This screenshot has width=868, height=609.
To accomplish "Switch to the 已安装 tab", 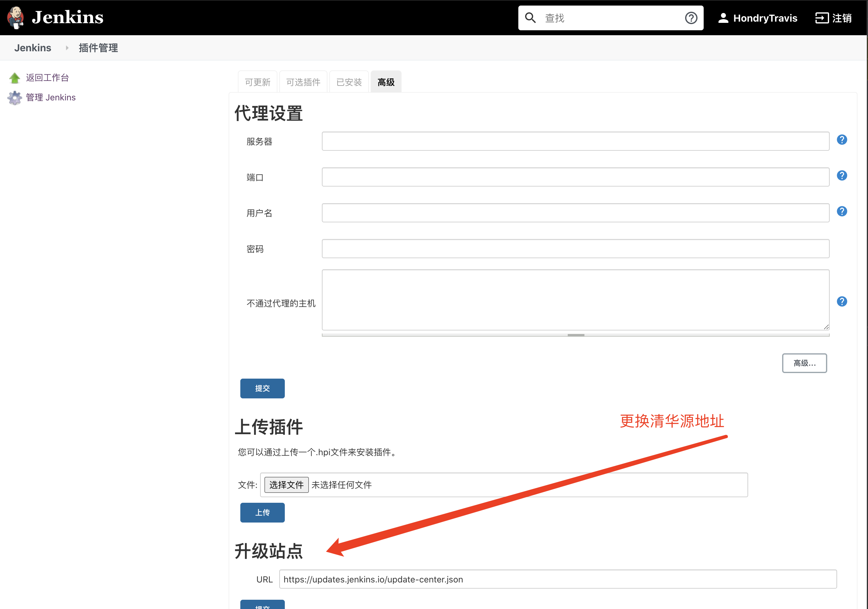I will tap(348, 82).
